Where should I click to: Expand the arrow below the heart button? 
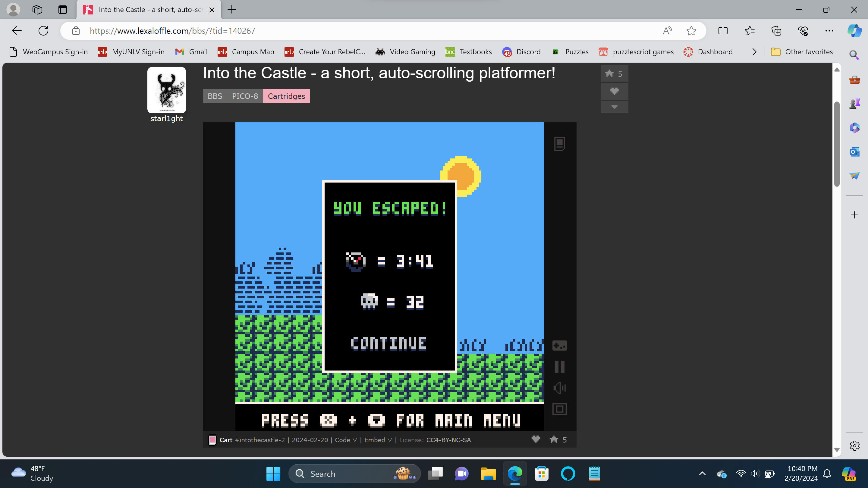[614, 107]
